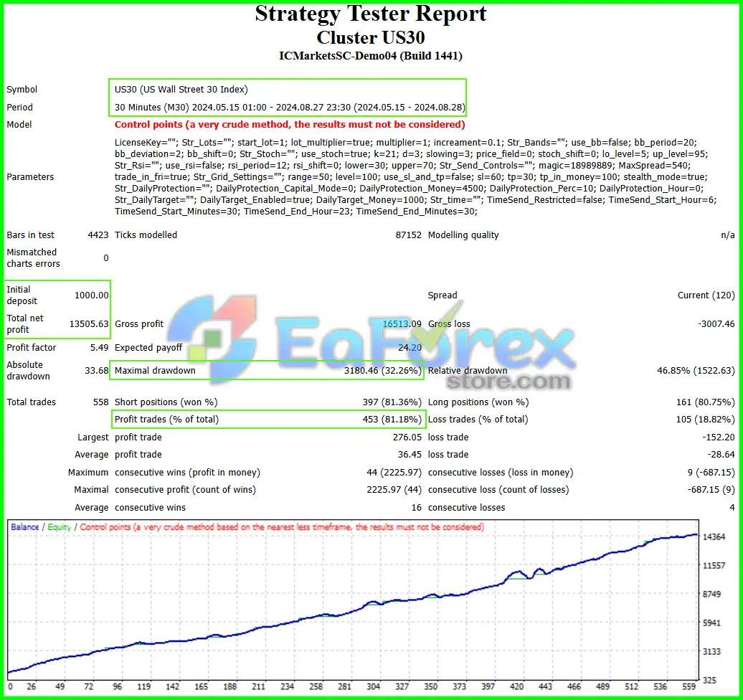Click Absolute drawdown value 33.68
This screenshot has height=700, width=743.
(97, 370)
